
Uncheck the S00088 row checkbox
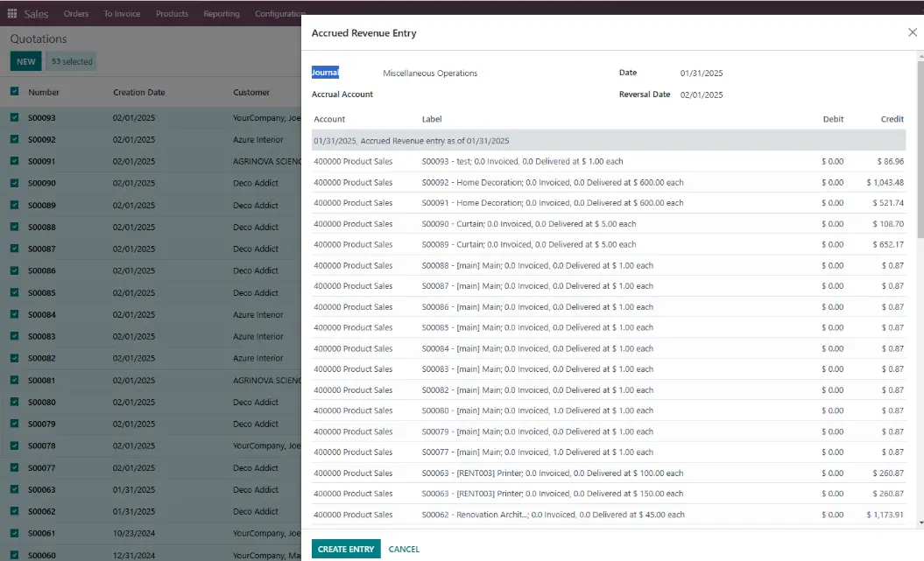(x=15, y=227)
